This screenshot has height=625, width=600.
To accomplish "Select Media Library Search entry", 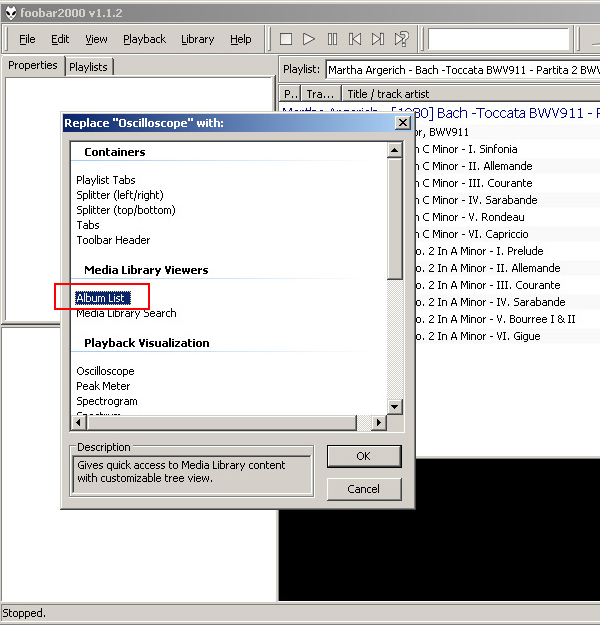I will 126,313.
